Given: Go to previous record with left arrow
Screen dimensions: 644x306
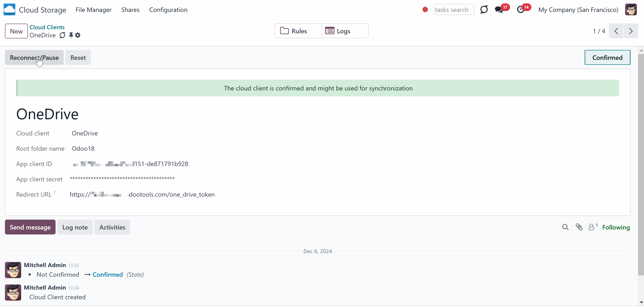Looking at the screenshot, I should coord(616,31).
